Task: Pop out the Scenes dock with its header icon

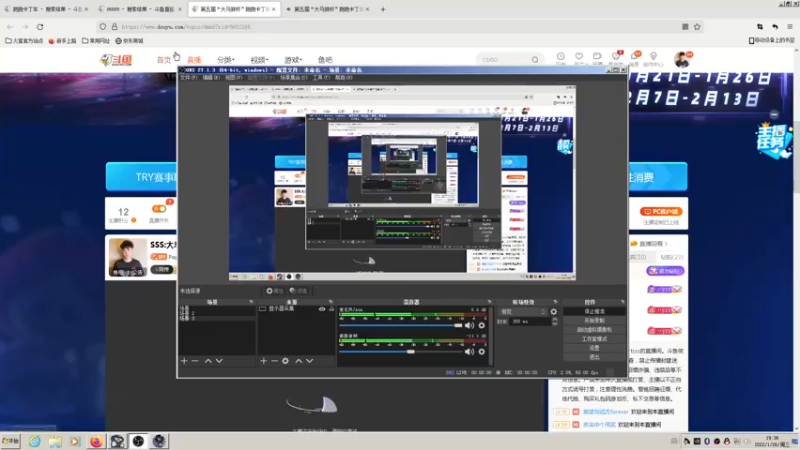Action: (x=251, y=302)
